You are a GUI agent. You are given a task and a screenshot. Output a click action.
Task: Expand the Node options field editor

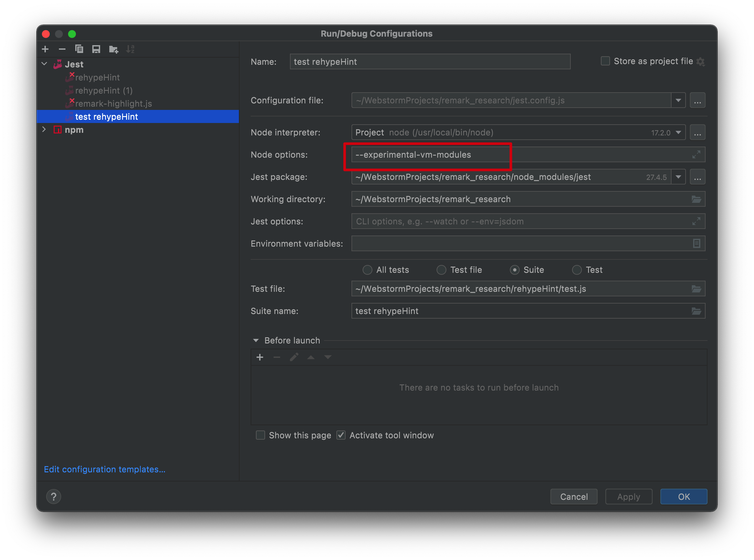click(x=696, y=155)
